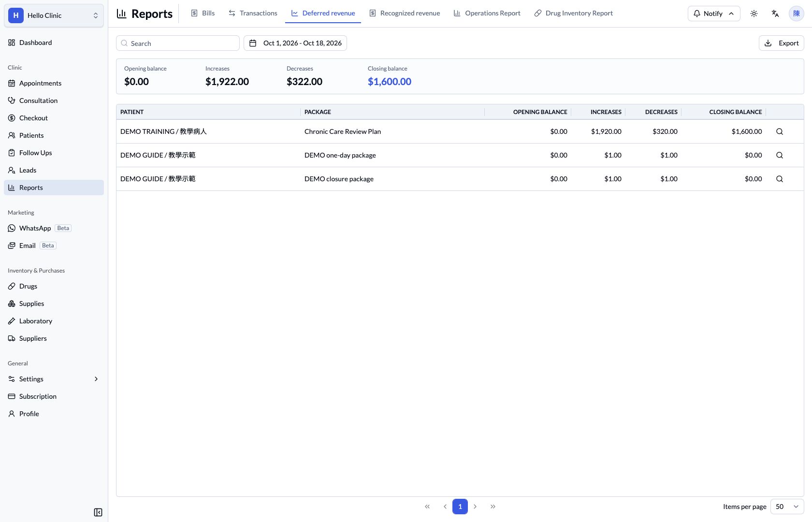Open the language translation switcher

(x=775, y=14)
